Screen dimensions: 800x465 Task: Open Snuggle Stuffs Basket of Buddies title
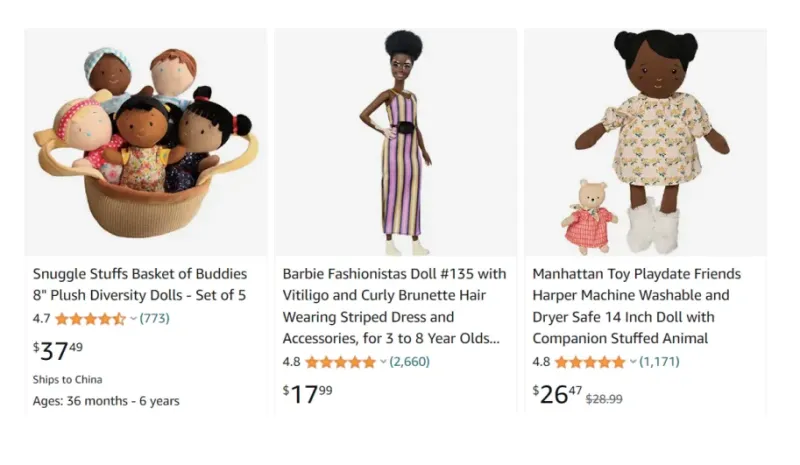click(140, 284)
